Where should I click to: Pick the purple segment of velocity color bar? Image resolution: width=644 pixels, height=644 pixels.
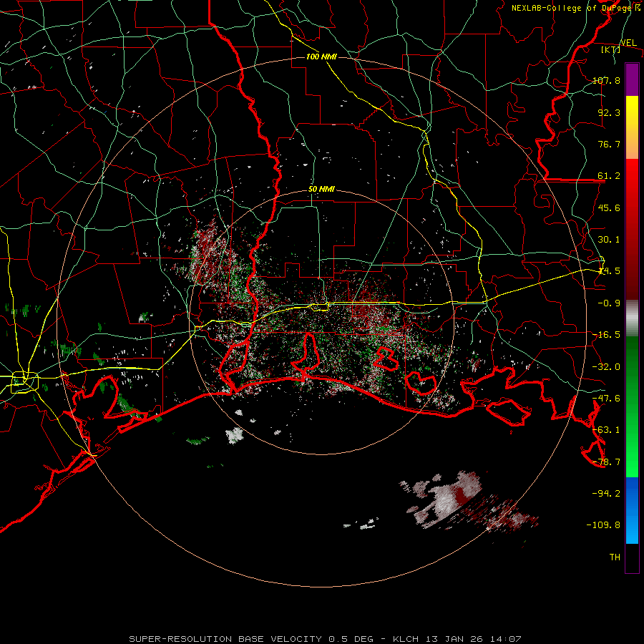click(632, 79)
